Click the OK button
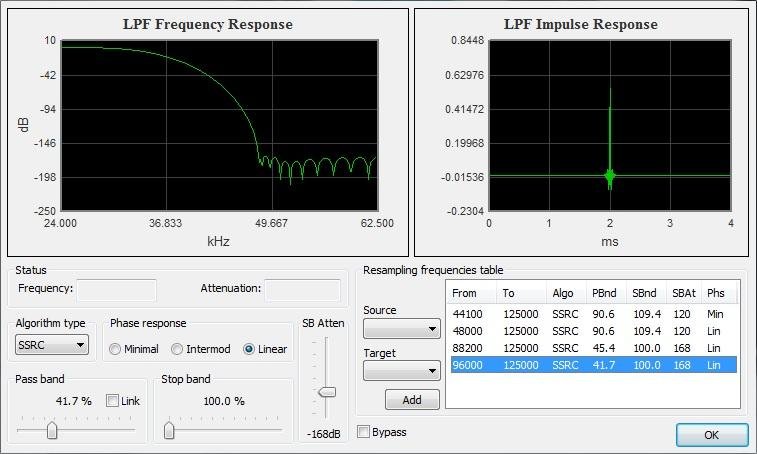757x454 pixels. [x=712, y=435]
